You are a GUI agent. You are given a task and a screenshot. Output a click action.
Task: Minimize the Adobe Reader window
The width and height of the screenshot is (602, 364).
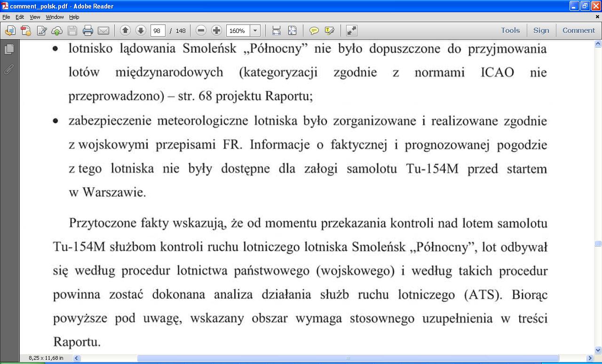click(574, 6)
